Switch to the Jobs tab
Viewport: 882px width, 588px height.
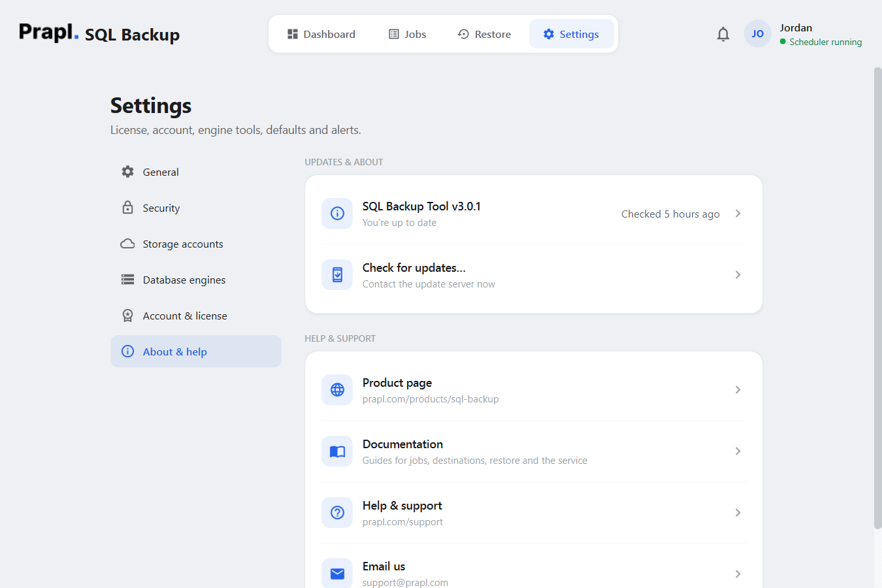[407, 34]
